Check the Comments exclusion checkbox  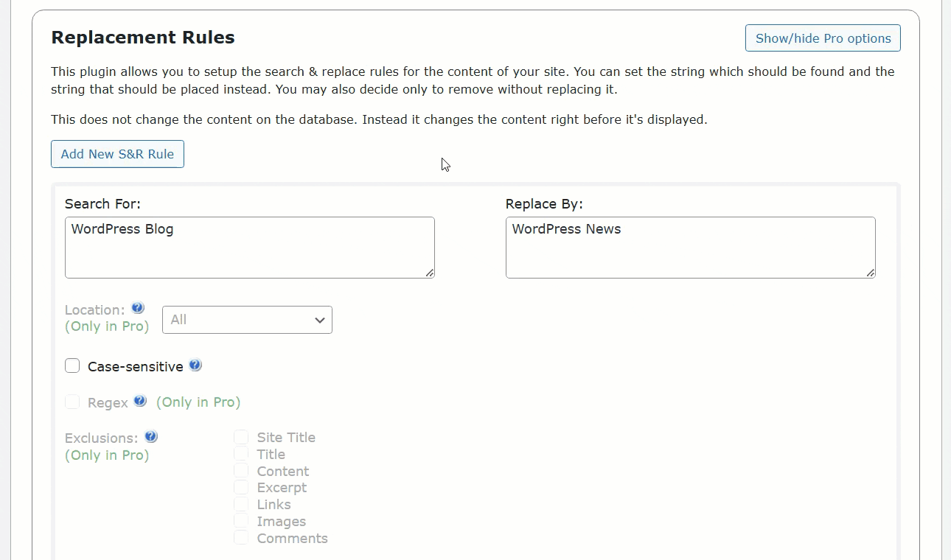coord(241,537)
